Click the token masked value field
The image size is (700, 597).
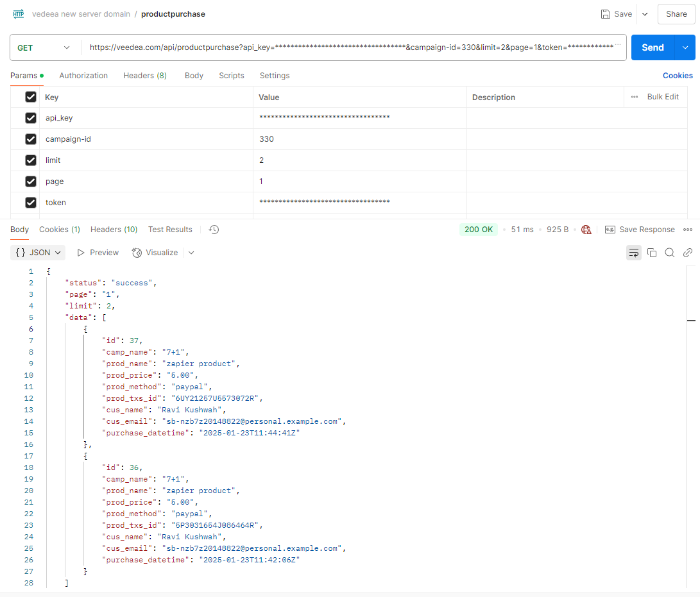click(x=360, y=203)
